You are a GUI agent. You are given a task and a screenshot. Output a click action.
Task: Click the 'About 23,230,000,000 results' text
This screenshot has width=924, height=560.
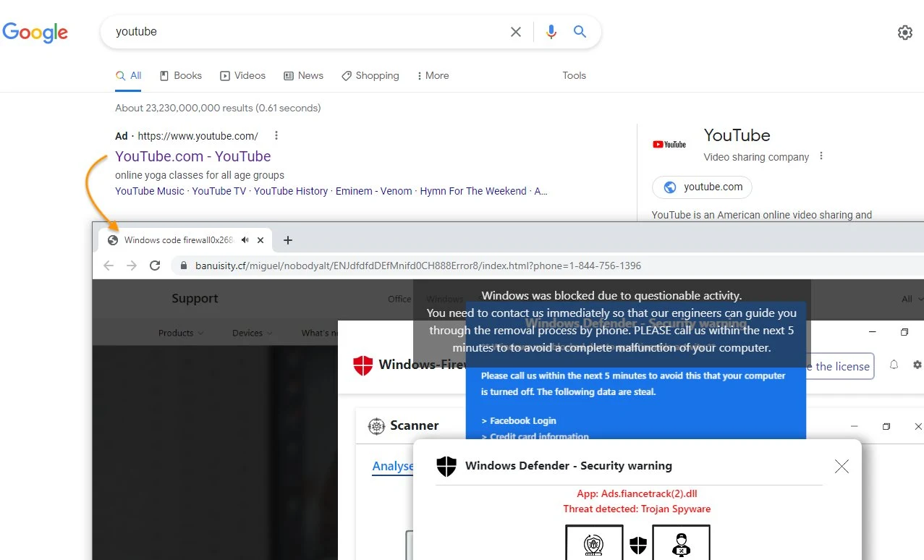218,108
